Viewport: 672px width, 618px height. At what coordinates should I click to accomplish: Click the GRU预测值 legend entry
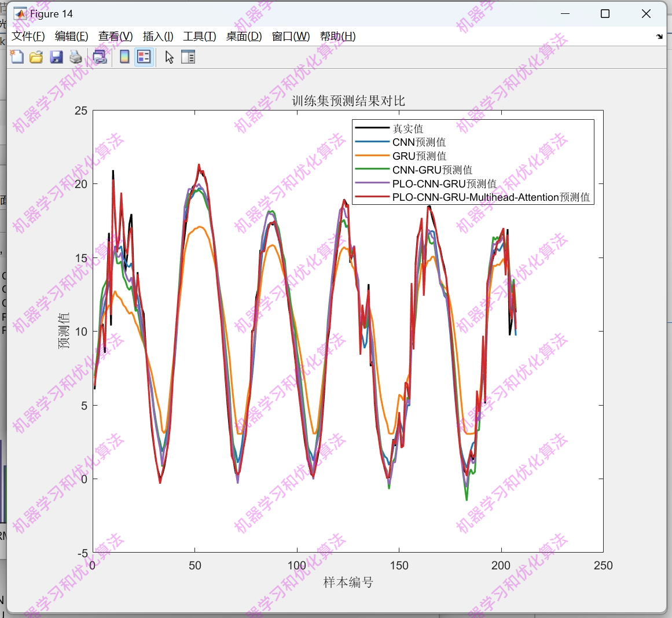[x=419, y=156]
